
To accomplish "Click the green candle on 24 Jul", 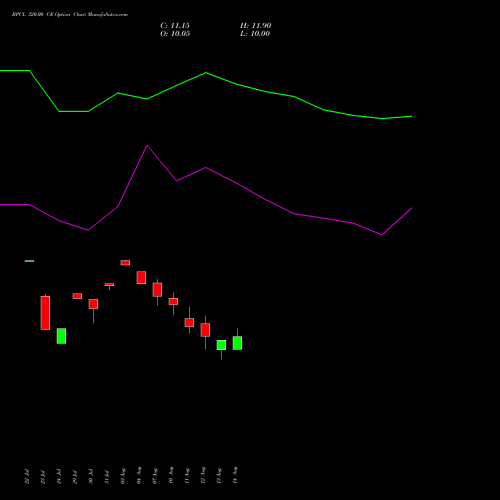I will 61,336.
